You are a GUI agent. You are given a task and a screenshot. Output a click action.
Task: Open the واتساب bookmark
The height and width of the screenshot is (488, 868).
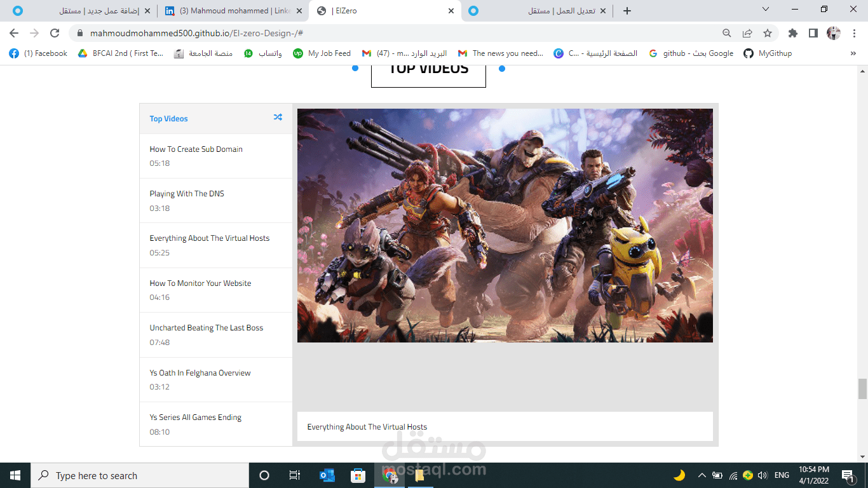[x=263, y=53]
